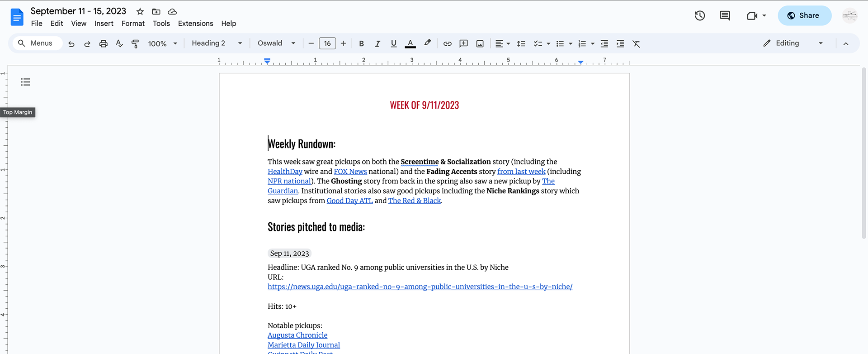Open the Google Docs home icon
Image resolution: width=868 pixels, height=354 pixels.
pos(17,17)
